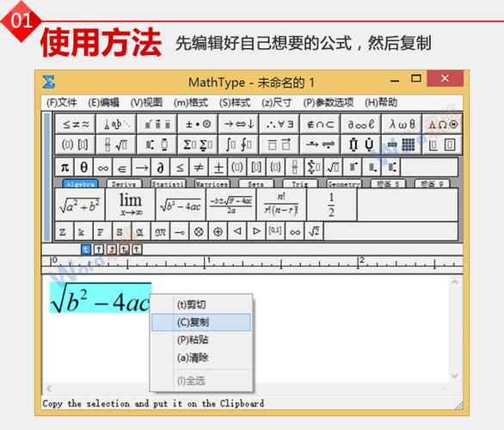Screen dimensions: 504x430
Task: Open the fence templates palette
Action: tap(75, 144)
